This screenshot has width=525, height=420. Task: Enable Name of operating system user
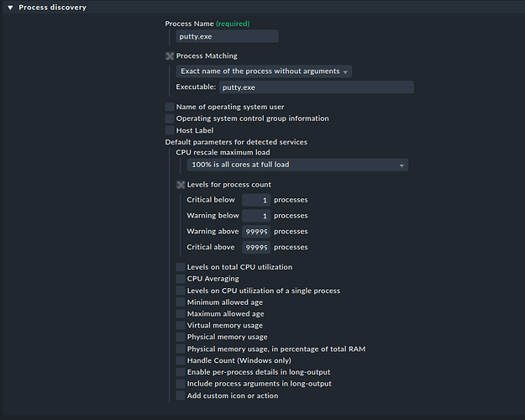170,107
